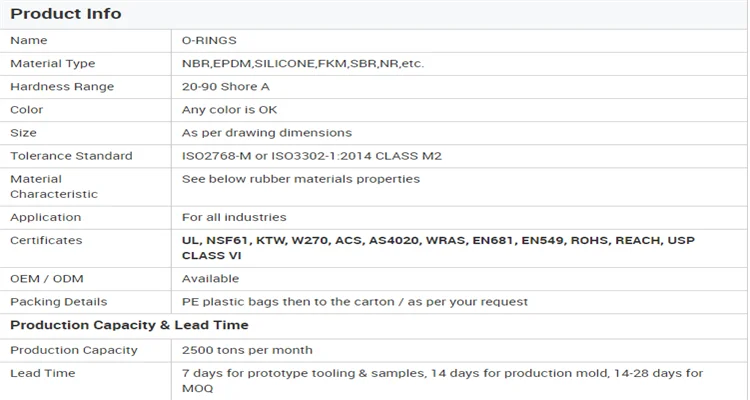
Task: Select the Hardness Range label
Action: pos(62,87)
